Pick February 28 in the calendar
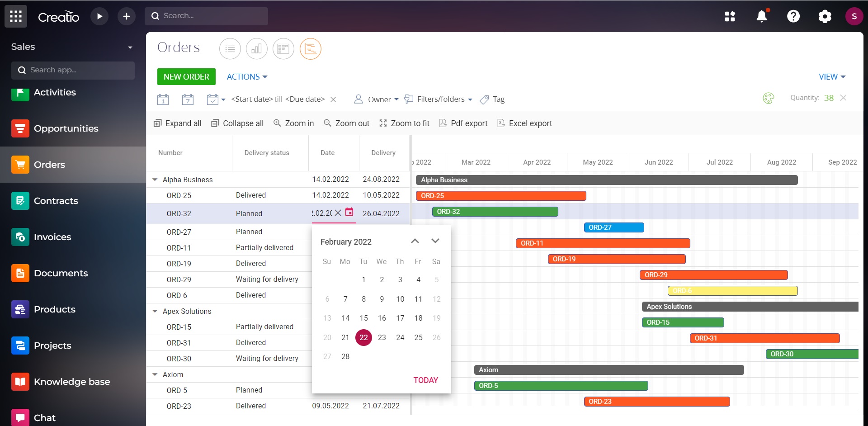 pyautogui.click(x=345, y=356)
